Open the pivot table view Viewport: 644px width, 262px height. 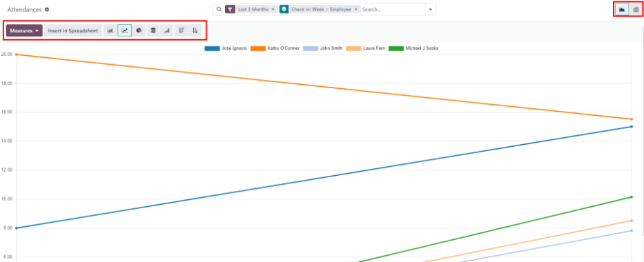636,10
